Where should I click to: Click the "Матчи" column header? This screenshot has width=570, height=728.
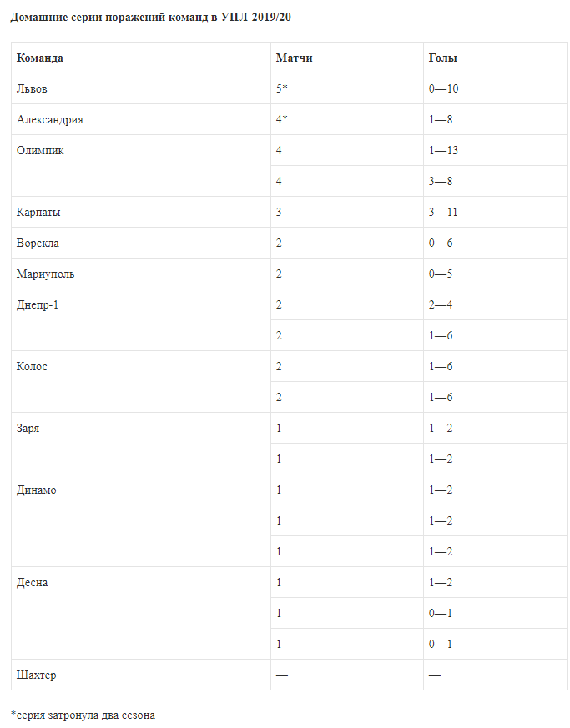click(294, 58)
